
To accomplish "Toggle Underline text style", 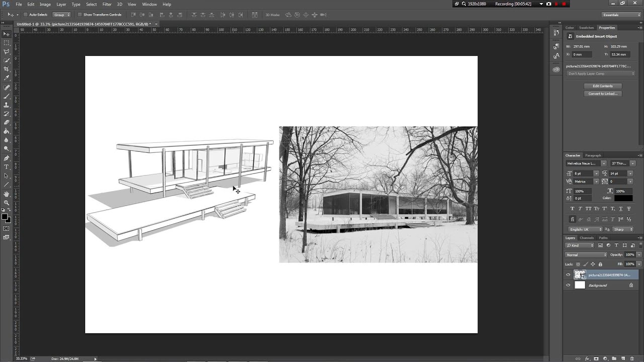I will [621, 209].
